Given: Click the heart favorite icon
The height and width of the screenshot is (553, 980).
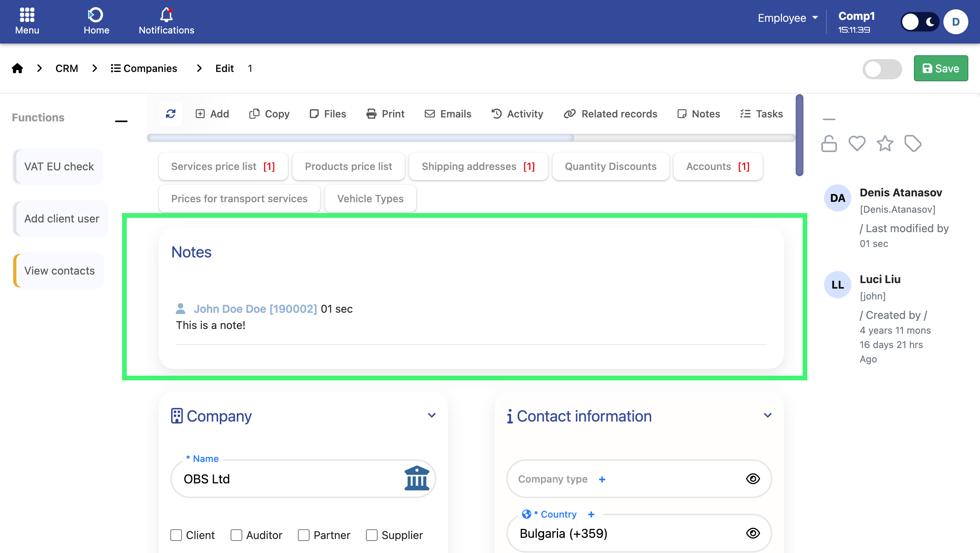Looking at the screenshot, I should 857,143.
